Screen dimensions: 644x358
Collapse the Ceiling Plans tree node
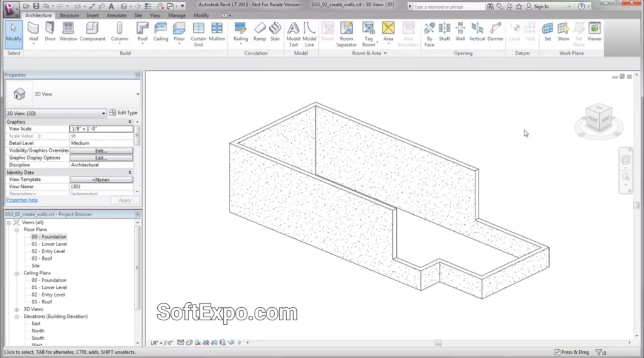(17, 273)
